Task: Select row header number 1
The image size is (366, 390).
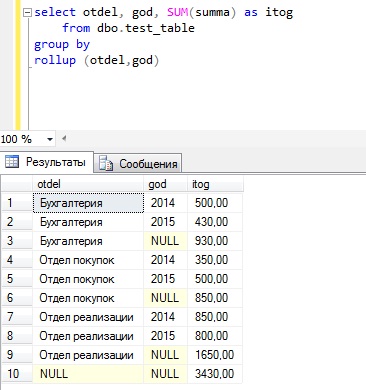Action: [x=17, y=203]
